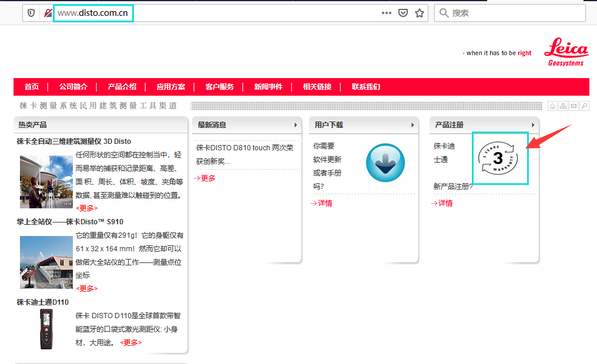Viewport: 597px width, 364px height.
Task: Open site search via the small magnifier icon
Action: pyautogui.click(x=585, y=106)
